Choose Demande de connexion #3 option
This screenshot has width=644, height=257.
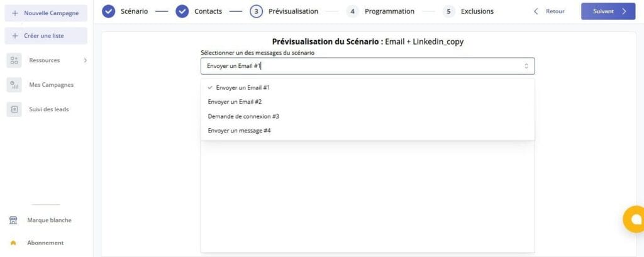243,116
